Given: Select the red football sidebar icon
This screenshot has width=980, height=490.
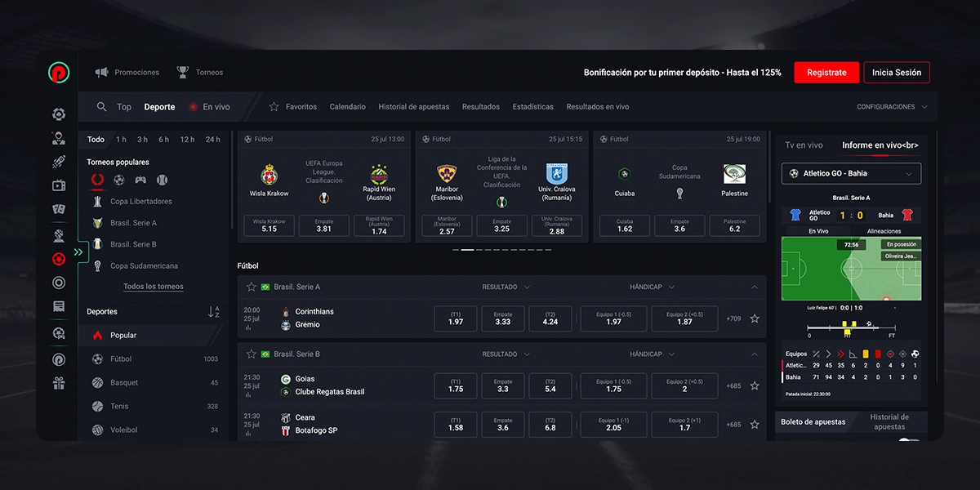Looking at the screenshot, I should click(59, 259).
